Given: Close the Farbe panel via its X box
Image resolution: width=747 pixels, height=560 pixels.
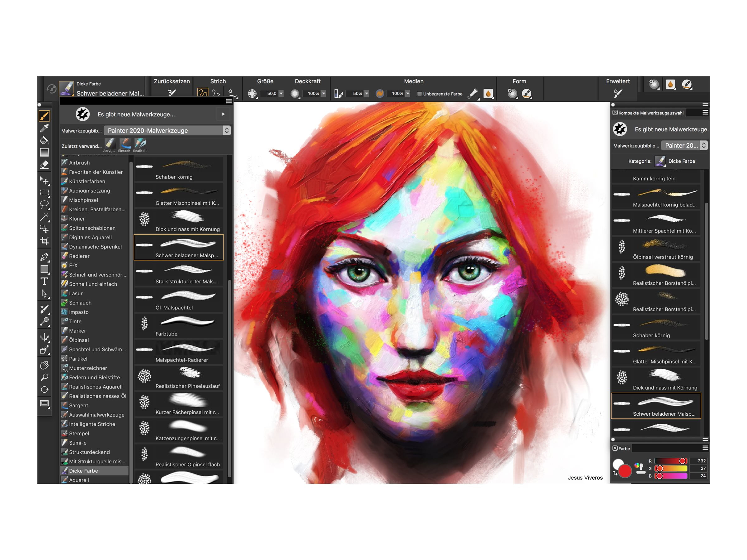Looking at the screenshot, I should (x=615, y=448).
